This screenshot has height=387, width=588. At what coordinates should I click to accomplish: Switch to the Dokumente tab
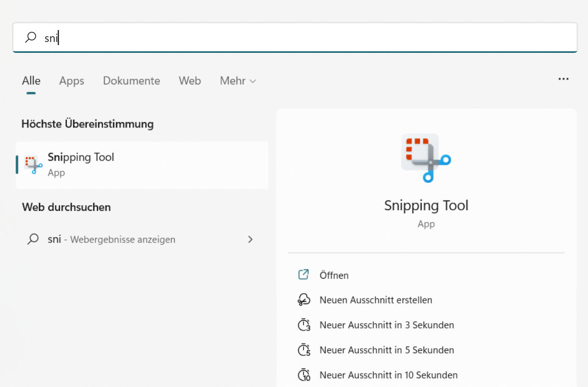(x=131, y=80)
